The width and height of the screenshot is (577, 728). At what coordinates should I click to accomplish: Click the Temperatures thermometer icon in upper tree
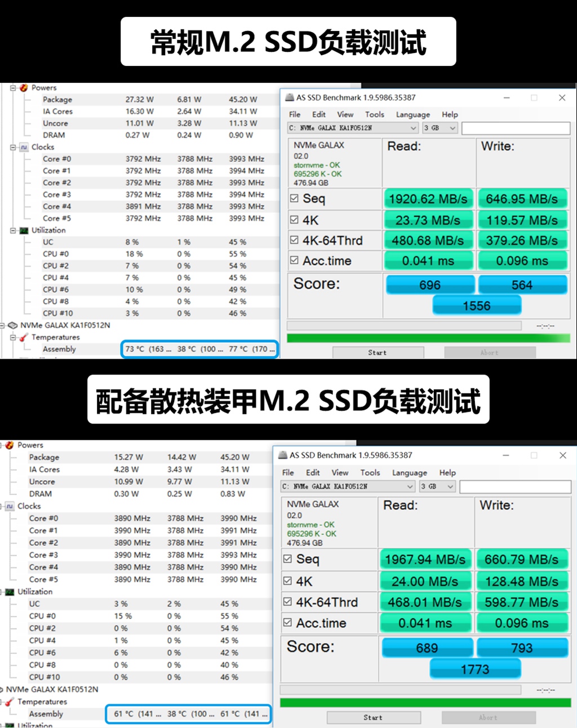click(24, 337)
